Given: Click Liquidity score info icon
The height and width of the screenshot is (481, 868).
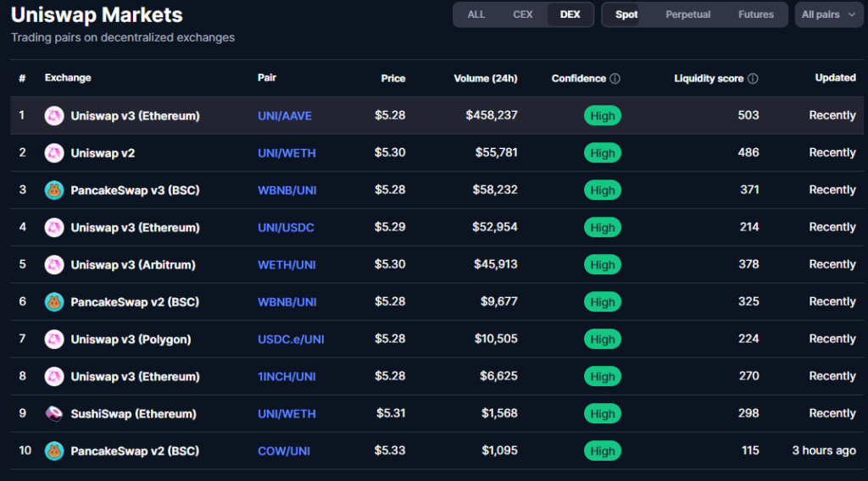Looking at the screenshot, I should tap(753, 79).
